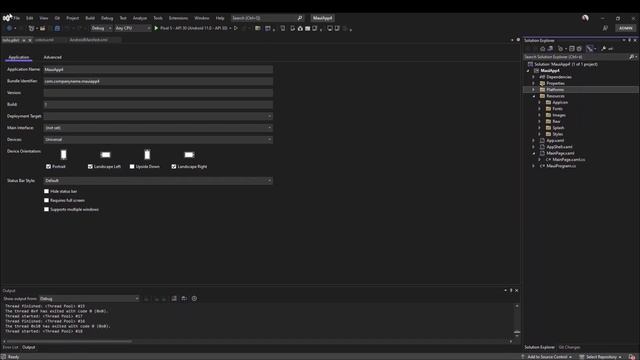This screenshot has width=640, height=360.
Task: Click the pin icon on Solution Explorer
Action: [629, 40]
